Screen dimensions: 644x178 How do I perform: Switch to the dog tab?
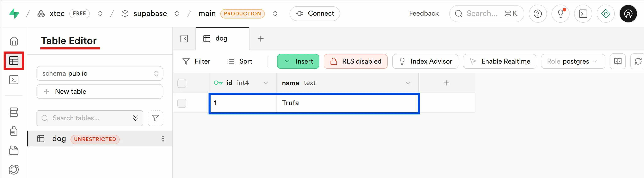(222, 39)
